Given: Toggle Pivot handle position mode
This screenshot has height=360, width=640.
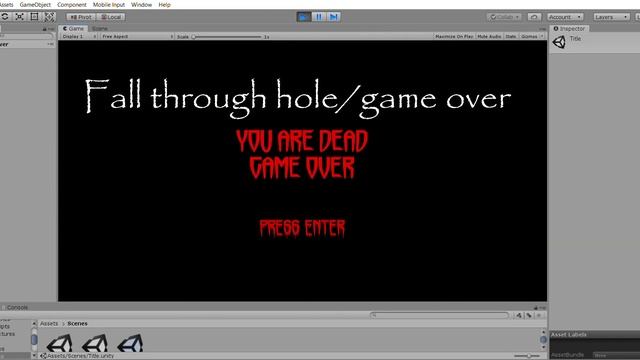Looking at the screenshot, I should tap(81, 17).
